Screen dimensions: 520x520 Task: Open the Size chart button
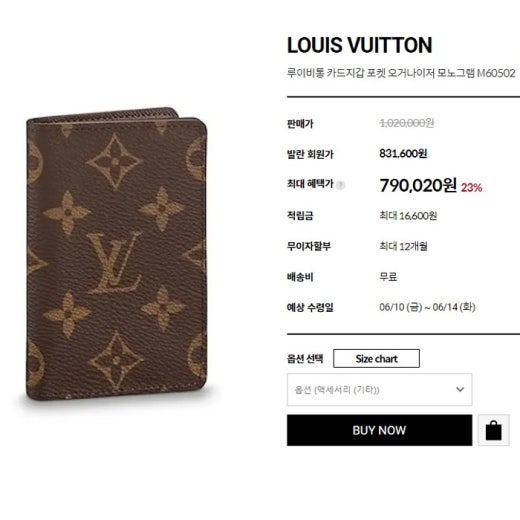click(376, 359)
